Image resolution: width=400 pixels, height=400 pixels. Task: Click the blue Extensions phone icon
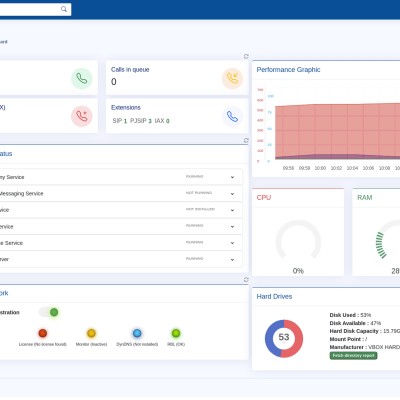coord(232,116)
